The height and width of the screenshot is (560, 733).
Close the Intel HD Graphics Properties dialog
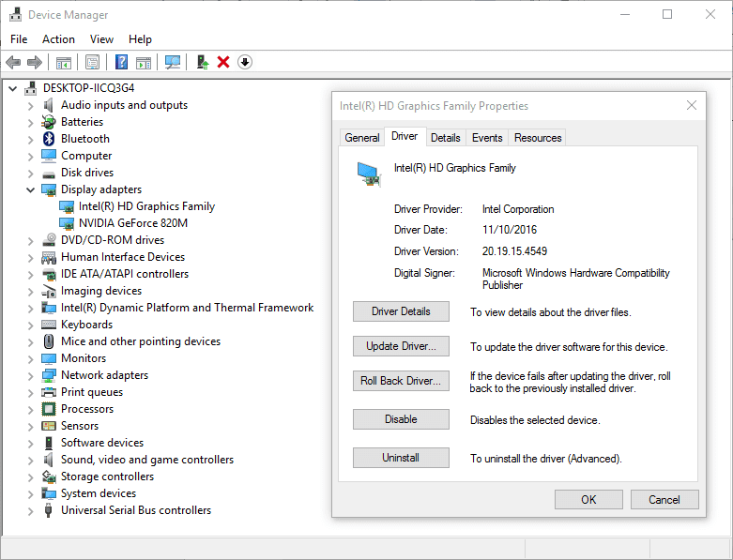[692, 106]
